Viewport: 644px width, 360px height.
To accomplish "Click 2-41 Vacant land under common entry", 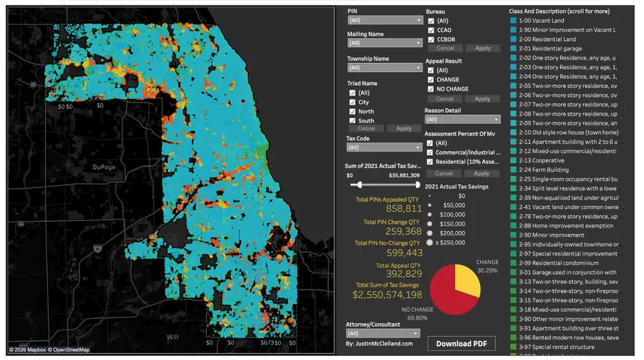I will pos(569,207).
